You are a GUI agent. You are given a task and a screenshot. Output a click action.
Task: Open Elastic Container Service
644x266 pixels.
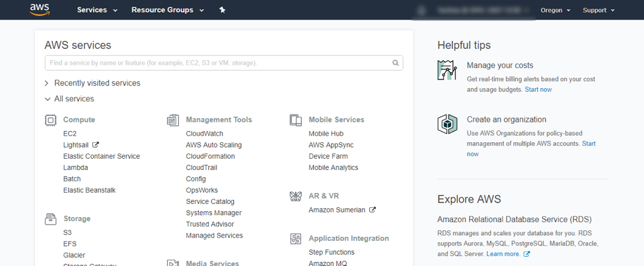coord(102,156)
